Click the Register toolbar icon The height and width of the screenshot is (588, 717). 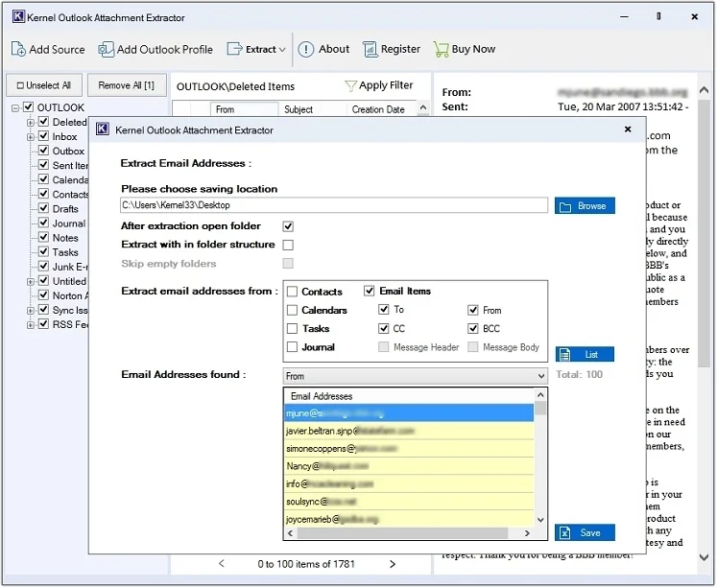pos(370,49)
